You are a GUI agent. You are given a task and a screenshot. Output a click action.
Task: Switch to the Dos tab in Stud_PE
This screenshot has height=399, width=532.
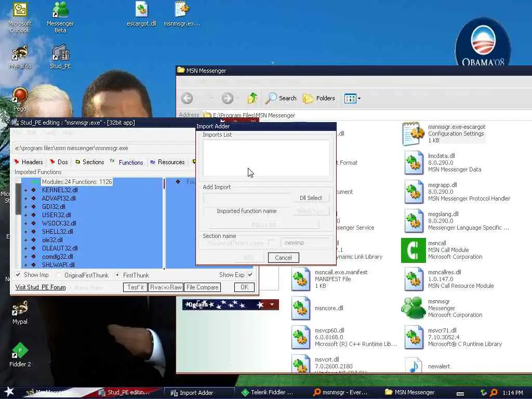click(59, 162)
